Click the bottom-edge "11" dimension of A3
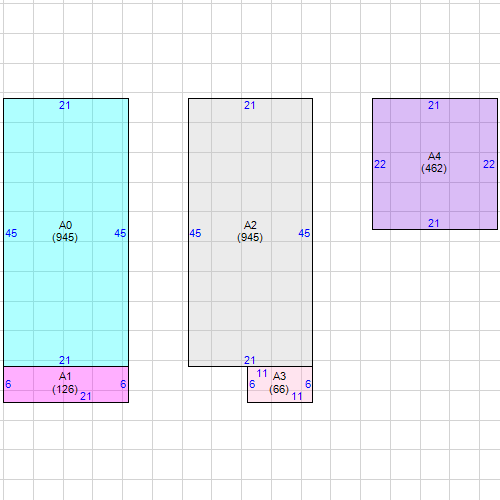500x500 pixels. pos(297,396)
